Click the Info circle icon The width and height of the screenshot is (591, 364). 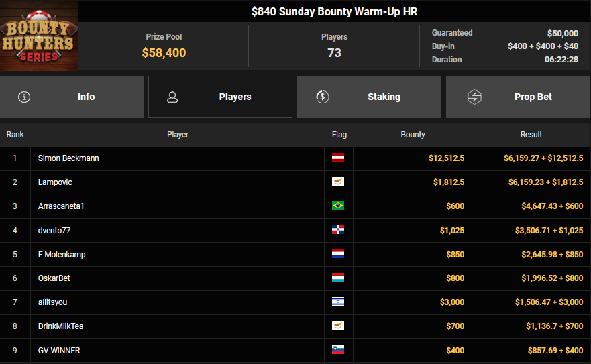click(x=25, y=97)
